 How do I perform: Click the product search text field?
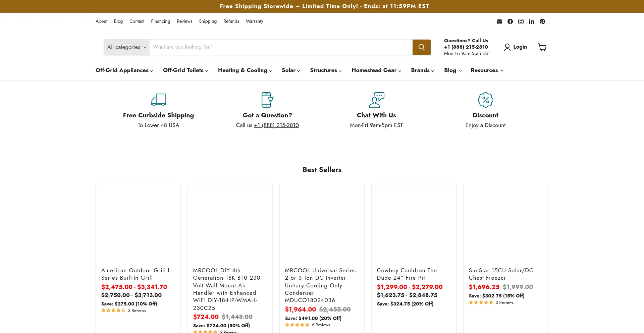280,47
